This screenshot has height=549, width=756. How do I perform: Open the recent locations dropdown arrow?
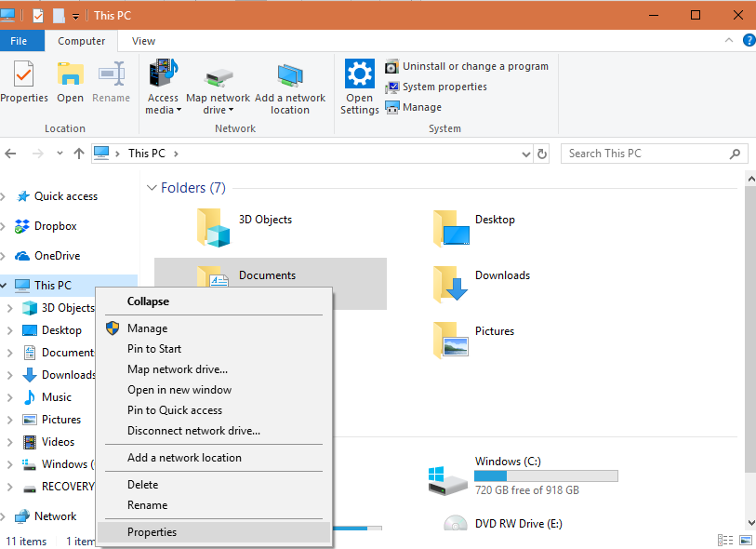60,154
